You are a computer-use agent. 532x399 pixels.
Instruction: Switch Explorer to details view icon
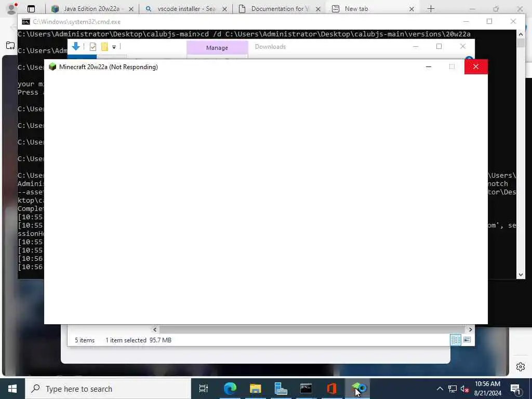point(455,340)
